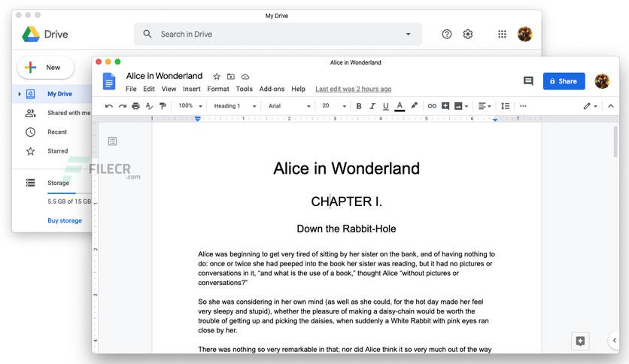Image resolution: width=629 pixels, height=364 pixels.
Task: Click the document title field
Action: pos(165,76)
